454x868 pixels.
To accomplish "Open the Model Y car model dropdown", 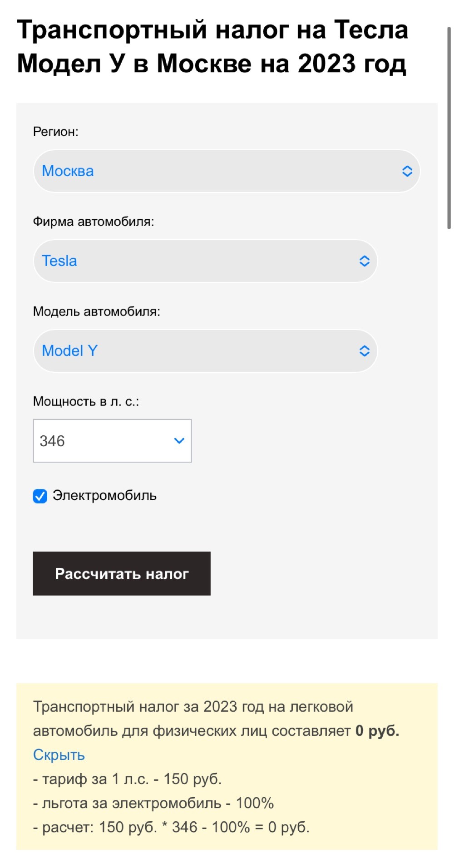I will click(200, 351).
